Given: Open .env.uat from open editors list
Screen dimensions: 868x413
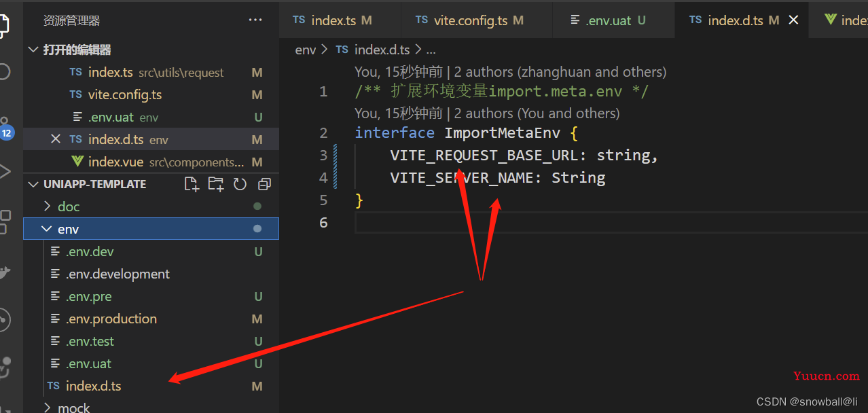Looking at the screenshot, I should click(151, 117).
